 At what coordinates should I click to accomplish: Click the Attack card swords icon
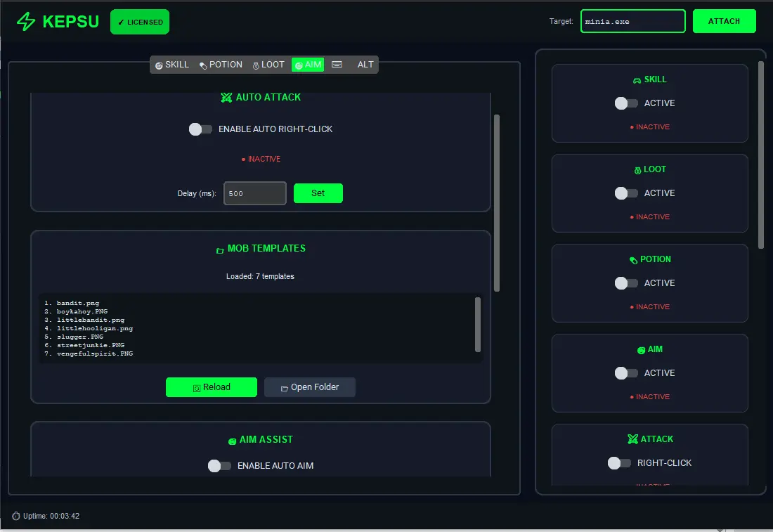[632, 439]
